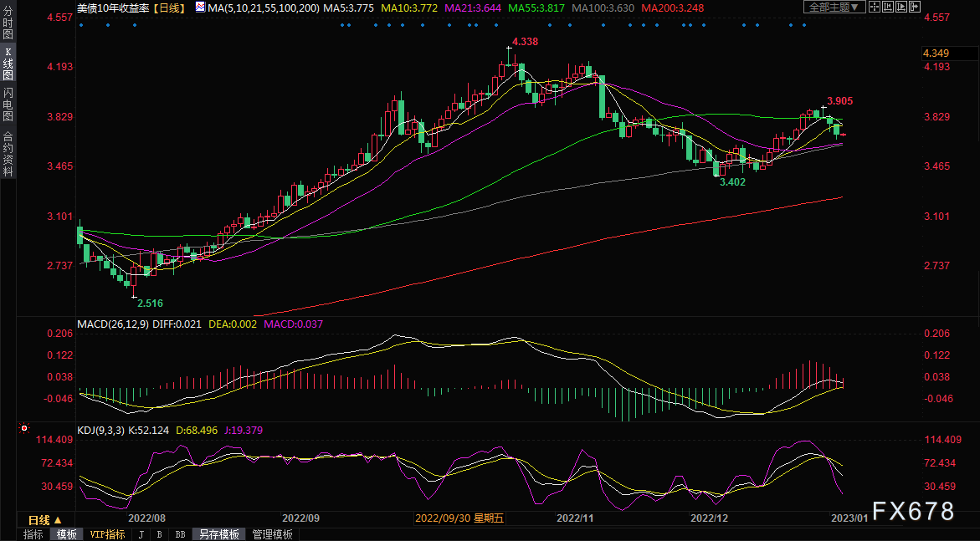Open the VIP指标 tab
Screen dimensions: 980x541
point(107,534)
